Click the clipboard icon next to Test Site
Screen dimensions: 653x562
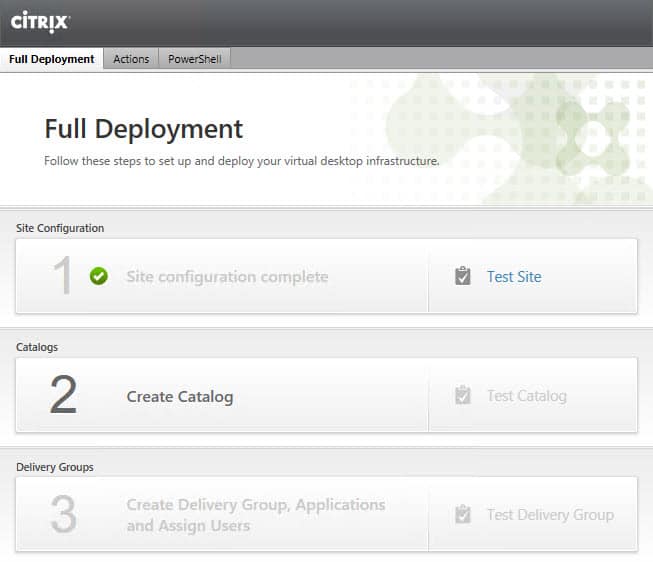463,276
